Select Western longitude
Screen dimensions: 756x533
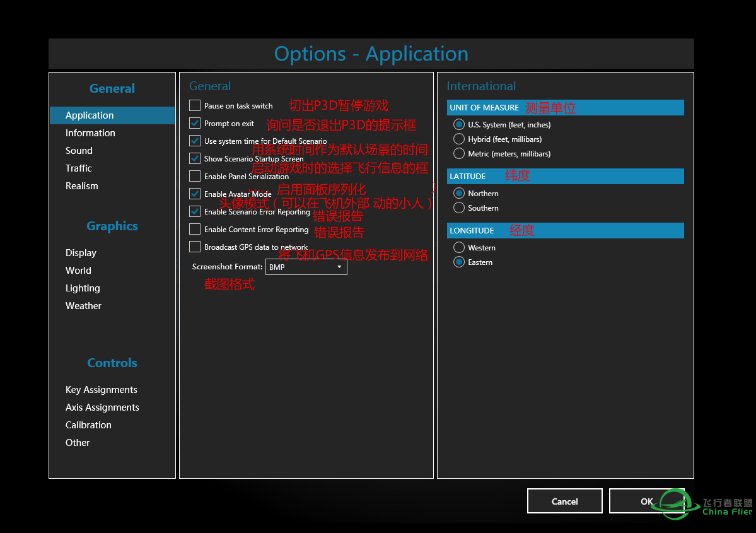click(458, 247)
